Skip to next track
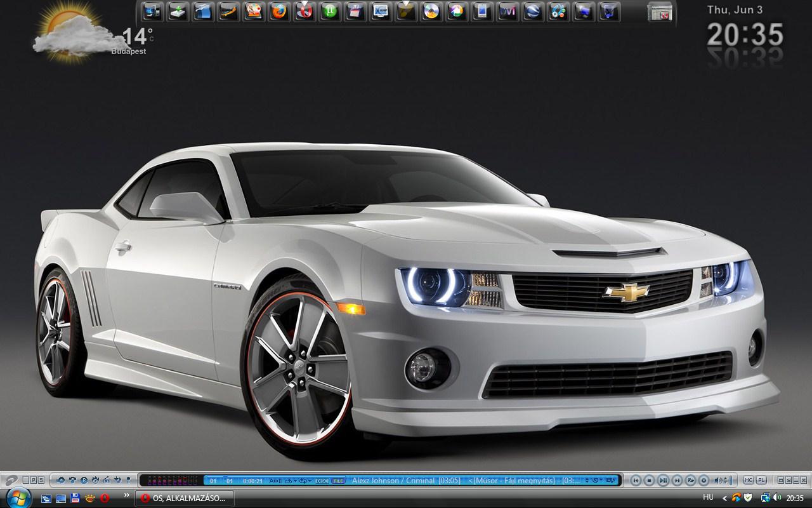 (x=677, y=481)
